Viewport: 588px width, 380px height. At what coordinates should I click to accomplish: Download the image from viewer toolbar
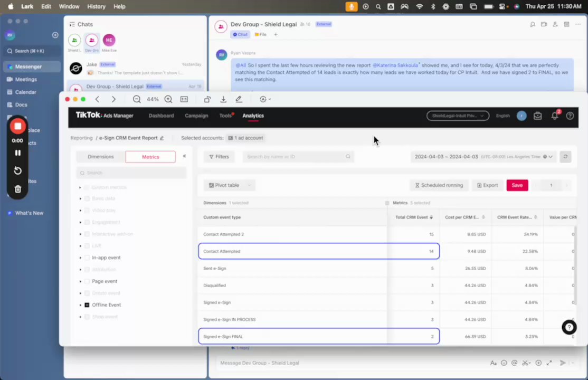point(223,99)
